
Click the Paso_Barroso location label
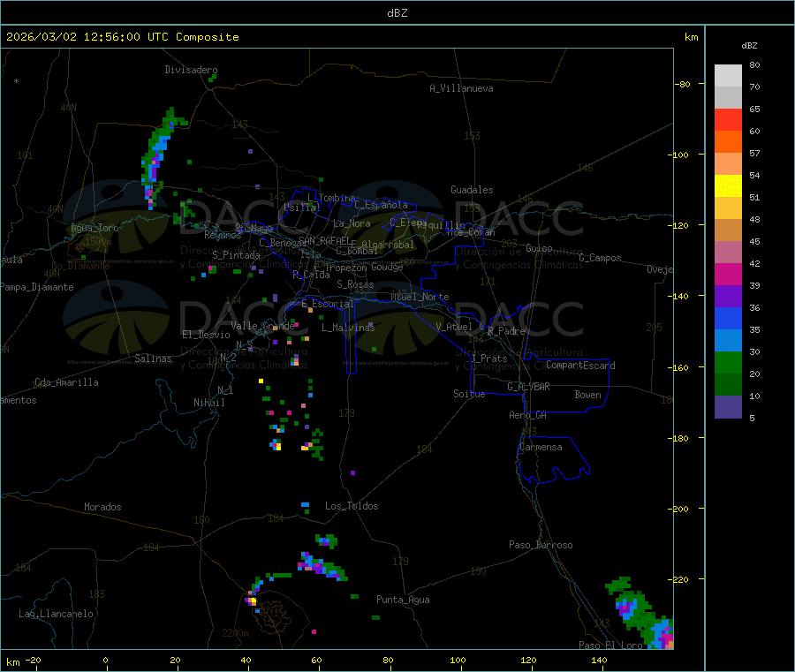coord(541,545)
